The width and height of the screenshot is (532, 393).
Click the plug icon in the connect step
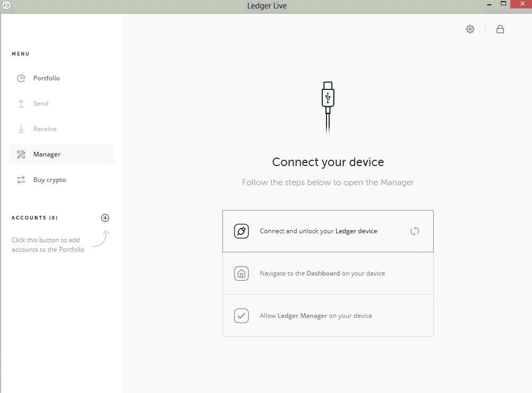coord(241,231)
